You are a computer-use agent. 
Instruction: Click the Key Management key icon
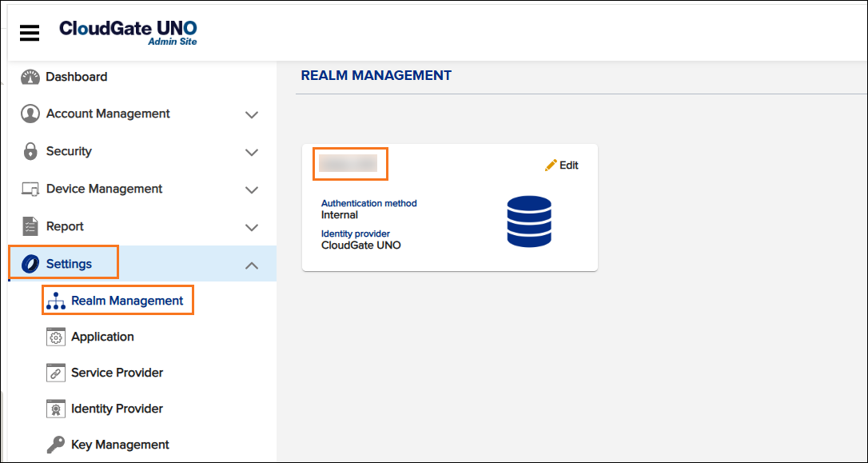[56, 445]
